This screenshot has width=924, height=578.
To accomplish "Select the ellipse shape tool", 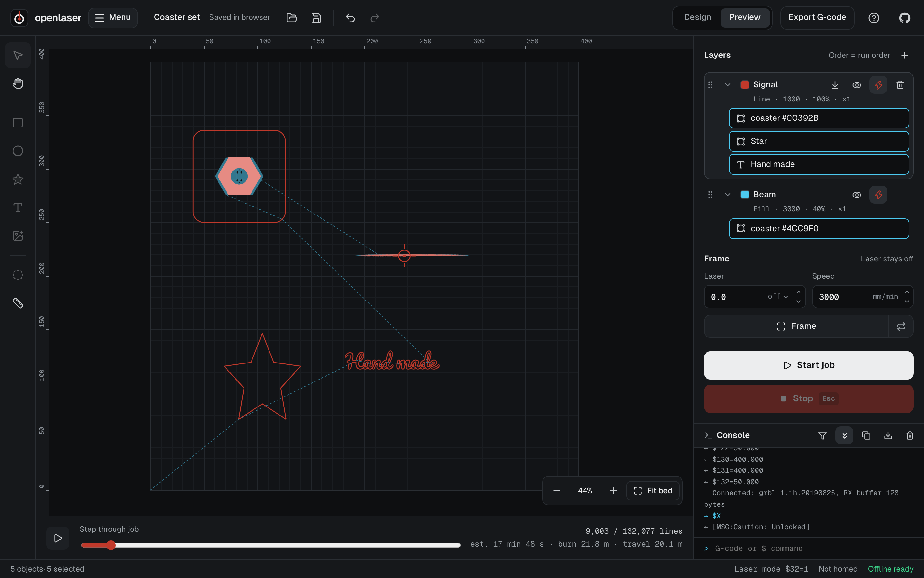I will (18, 151).
